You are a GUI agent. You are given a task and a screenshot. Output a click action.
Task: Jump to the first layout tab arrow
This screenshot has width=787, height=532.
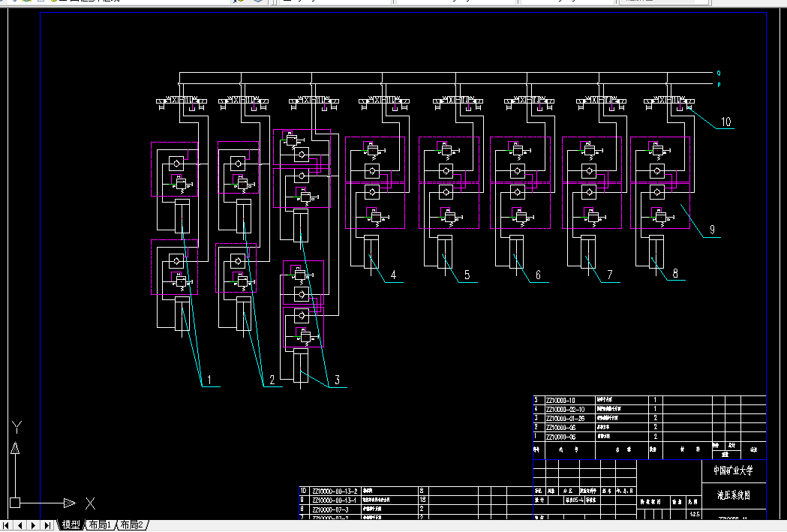point(6,525)
